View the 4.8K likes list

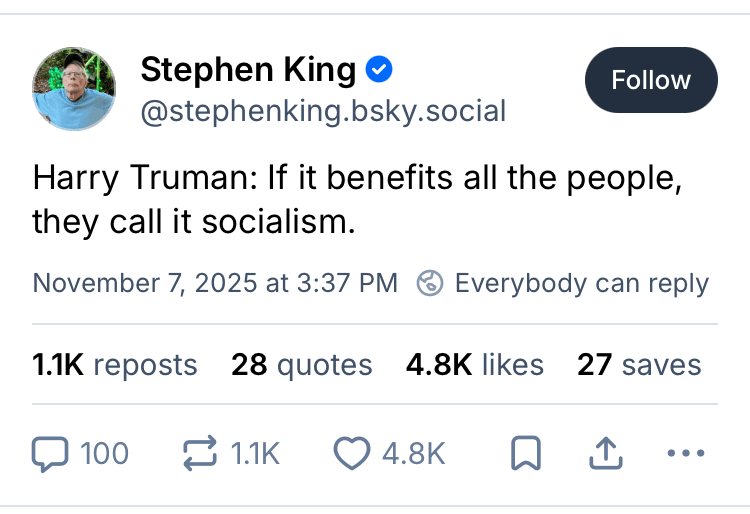point(475,365)
